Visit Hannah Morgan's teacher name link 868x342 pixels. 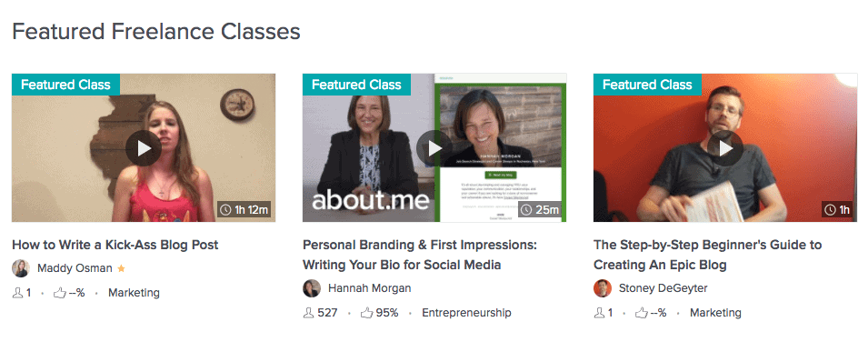pos(369,288)
